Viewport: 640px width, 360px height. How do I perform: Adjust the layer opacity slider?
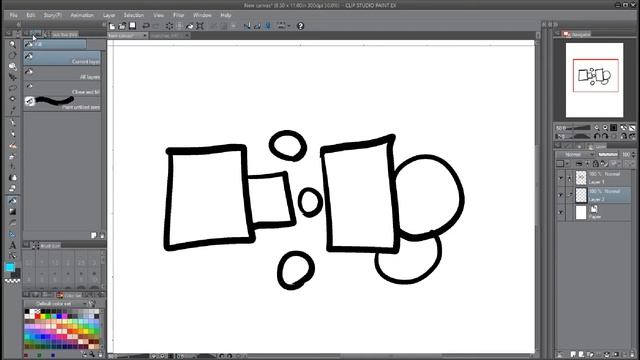click(607, 155)
